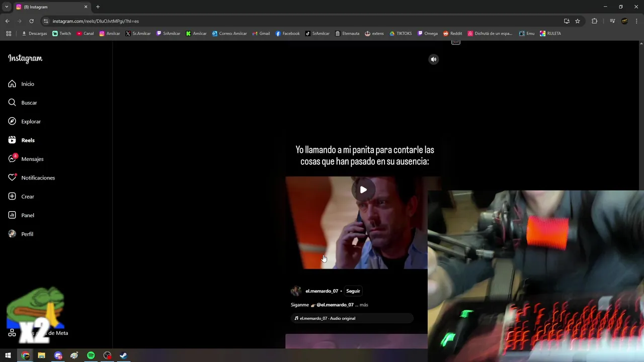Open Instagram Inicio home page

click(x=22, y=84)
